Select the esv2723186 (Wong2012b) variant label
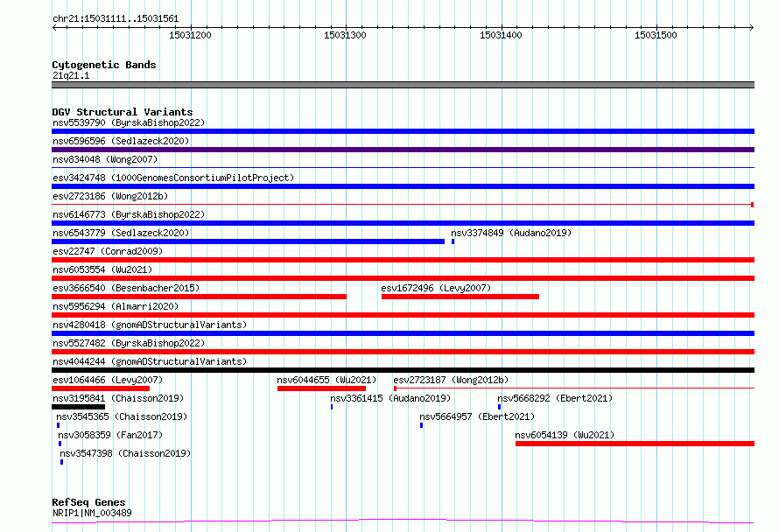Viewport: 779px width, 532px height. pyautogui.click(x=110, y=196)
